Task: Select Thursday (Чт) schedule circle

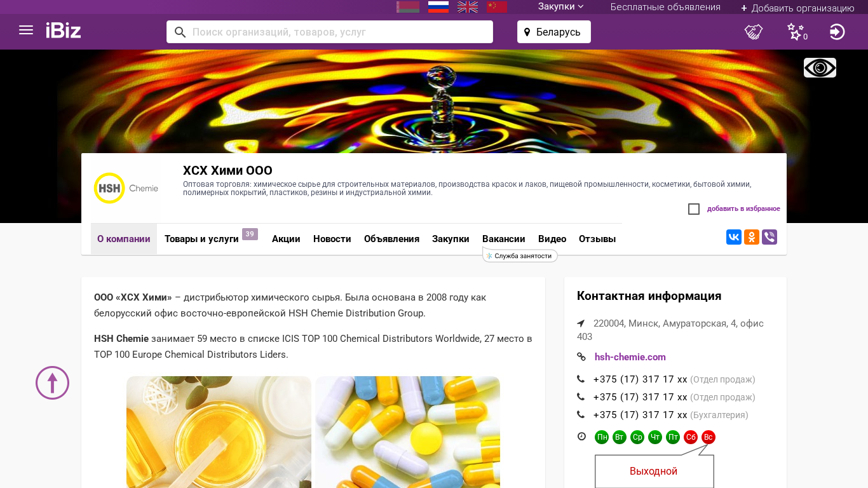Action: pyautogui.click(x=655, y=437)
